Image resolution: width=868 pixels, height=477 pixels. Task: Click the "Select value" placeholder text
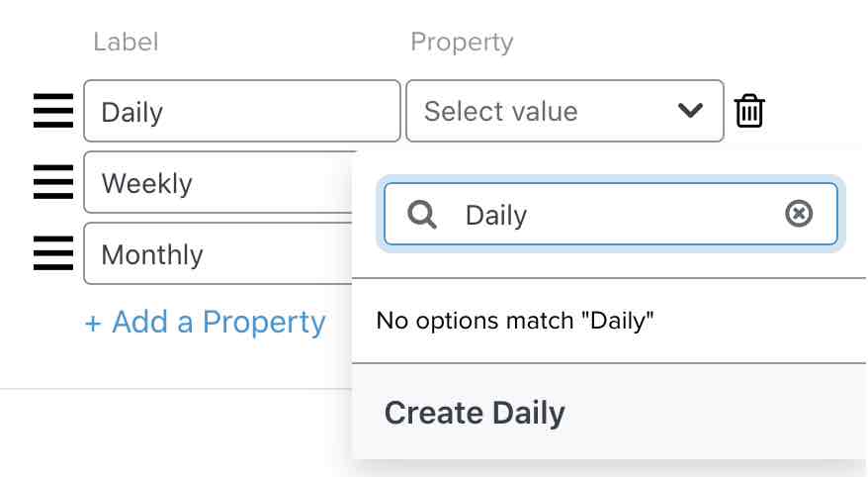point(500,111)
